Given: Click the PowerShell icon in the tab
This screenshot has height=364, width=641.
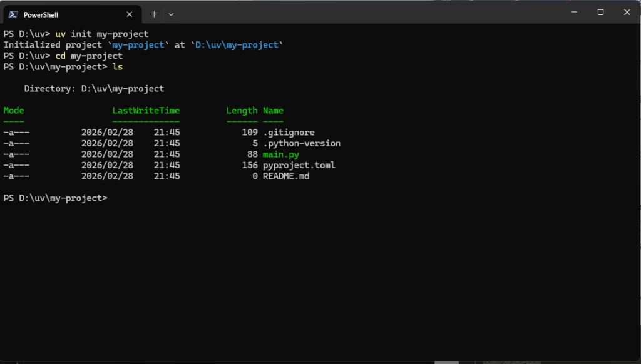Looking at the screenshot, I should coord(13,14).
